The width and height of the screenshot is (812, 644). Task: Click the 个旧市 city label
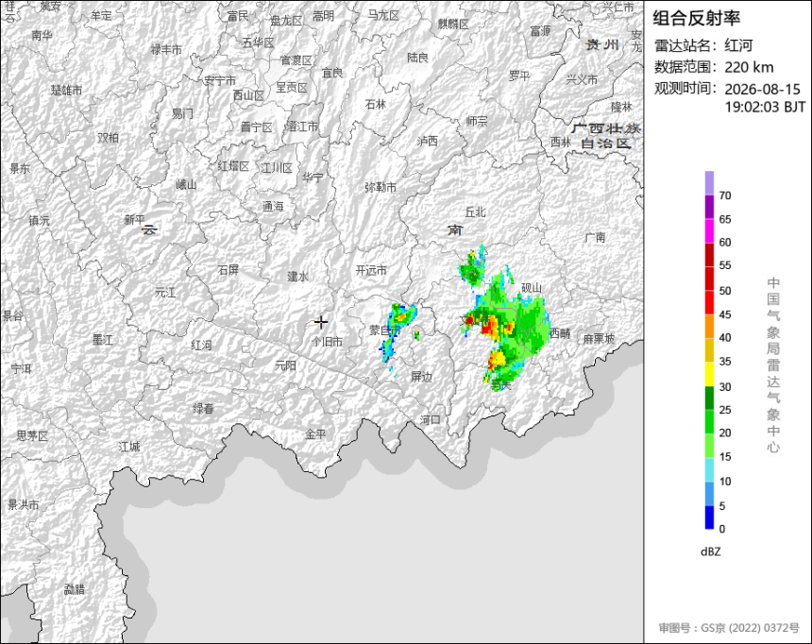tap(328, 342)
